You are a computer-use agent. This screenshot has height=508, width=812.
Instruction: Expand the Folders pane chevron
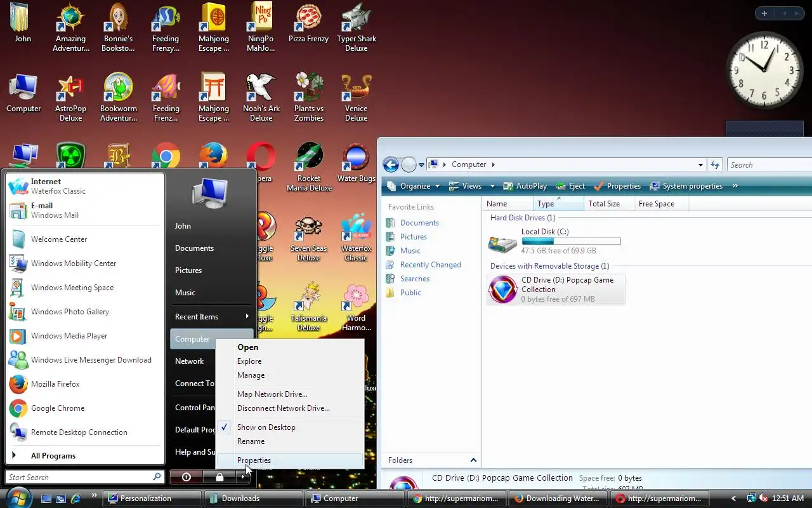[x=473, y=460]
